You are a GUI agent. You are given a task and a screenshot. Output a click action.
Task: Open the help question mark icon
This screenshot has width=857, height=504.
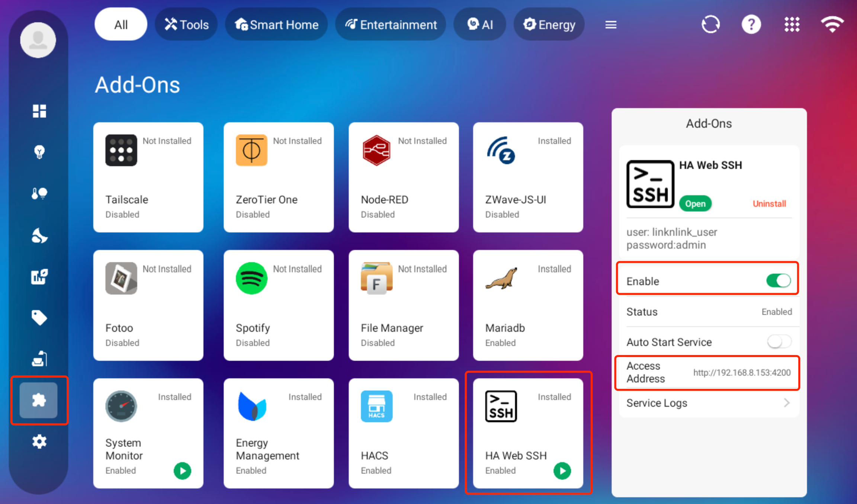click(751, 25)
